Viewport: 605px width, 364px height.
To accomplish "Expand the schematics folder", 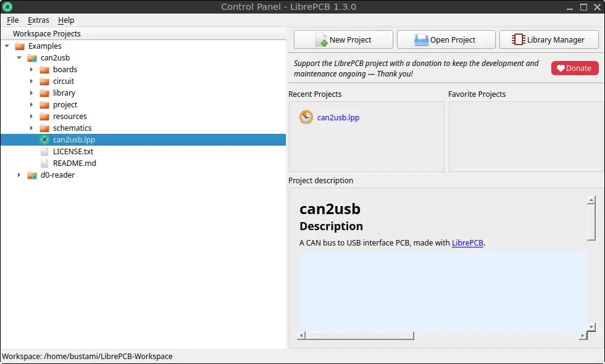I will point(31,128).
